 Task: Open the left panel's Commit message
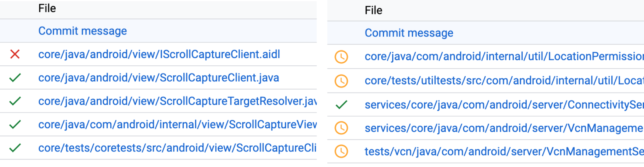(x=83, y=31)
